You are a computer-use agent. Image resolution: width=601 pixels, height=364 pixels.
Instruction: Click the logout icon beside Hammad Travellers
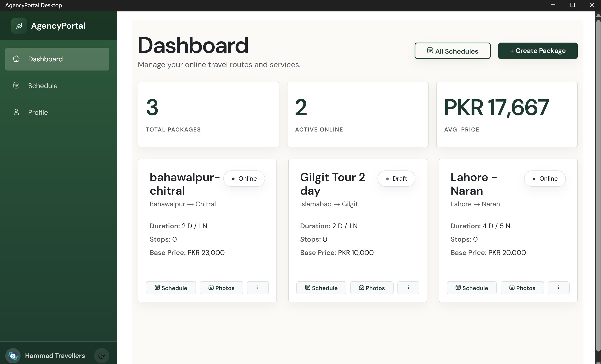click(102, 356)
